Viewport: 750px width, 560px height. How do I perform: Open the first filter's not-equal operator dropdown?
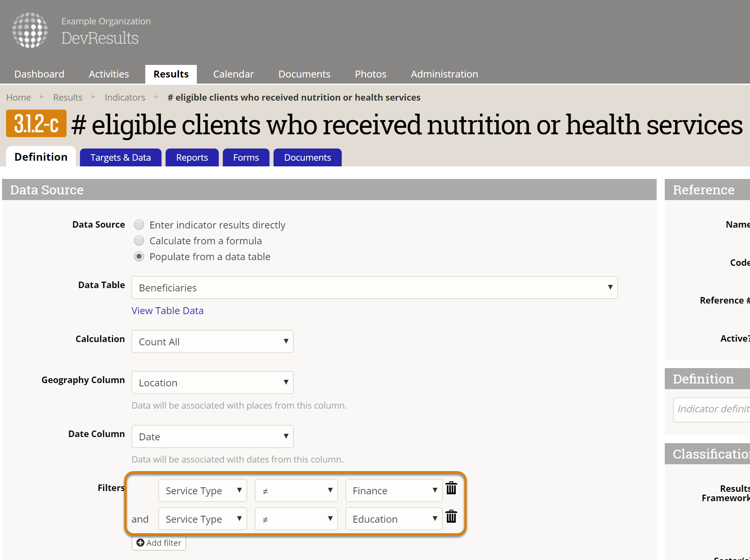[296, 491]
